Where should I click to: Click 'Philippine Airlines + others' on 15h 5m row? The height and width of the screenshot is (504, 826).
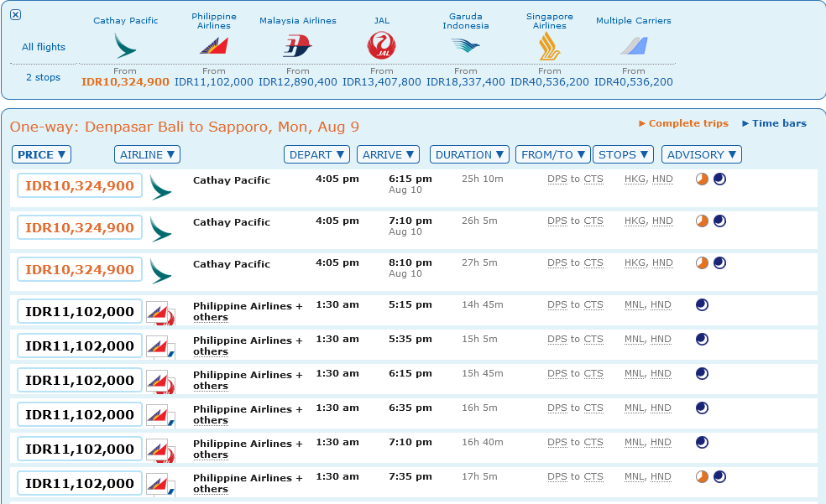[x=248, y=346]
